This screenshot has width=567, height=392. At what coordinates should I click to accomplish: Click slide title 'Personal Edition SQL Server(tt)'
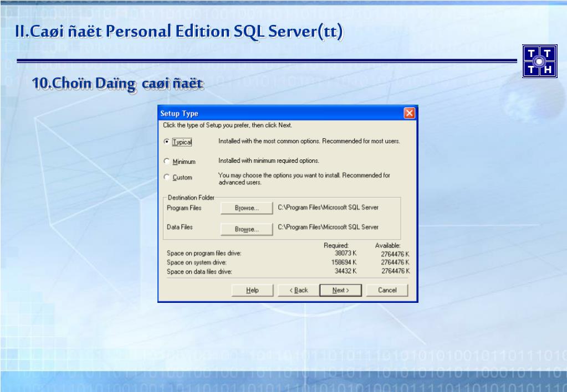pyautogui.click(x=224, y=32)
